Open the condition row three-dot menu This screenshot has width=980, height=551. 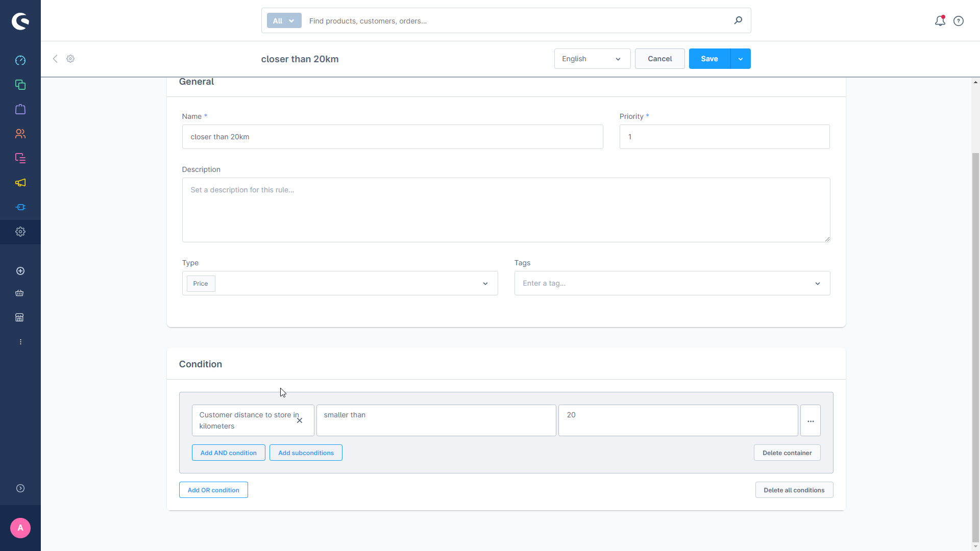[x=811, y=420]
